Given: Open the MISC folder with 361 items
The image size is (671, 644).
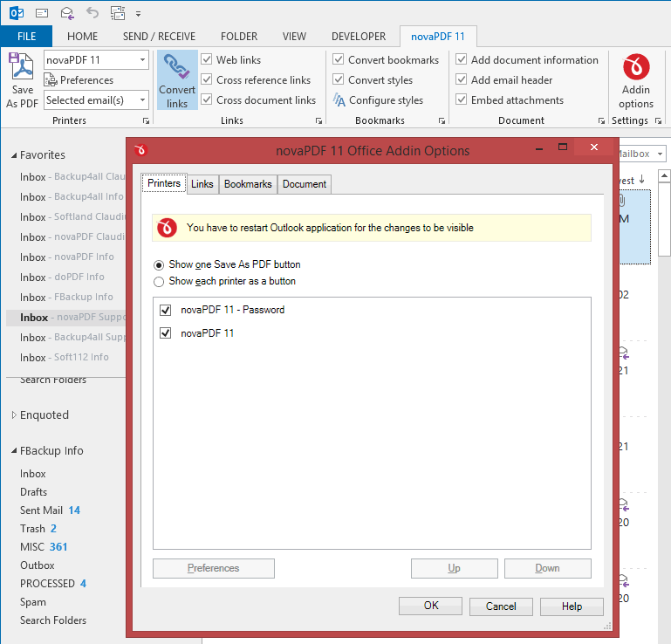Looking at the screenshot, I should click(x=44, y=547).
